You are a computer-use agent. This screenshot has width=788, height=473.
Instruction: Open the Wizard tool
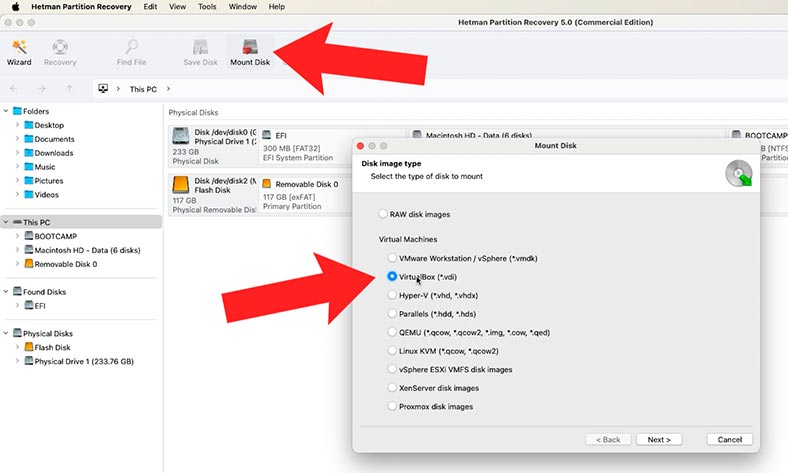click(x=19, y=52)
